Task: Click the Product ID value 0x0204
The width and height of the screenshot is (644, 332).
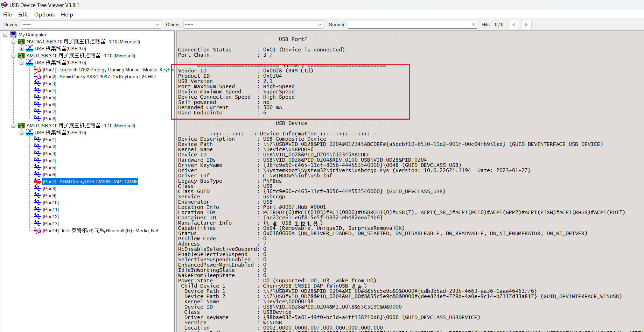Action: point(272,76)
